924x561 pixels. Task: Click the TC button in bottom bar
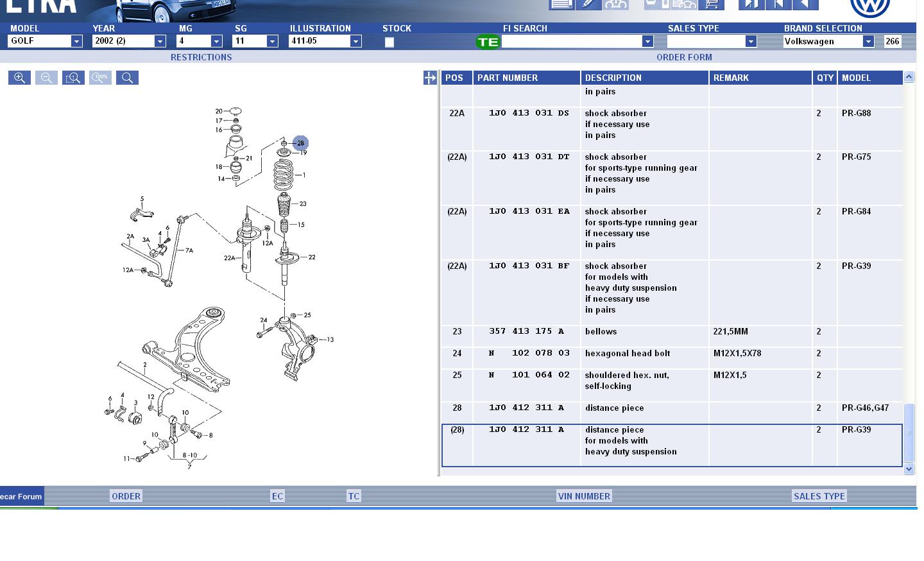(x=354, y=496)
